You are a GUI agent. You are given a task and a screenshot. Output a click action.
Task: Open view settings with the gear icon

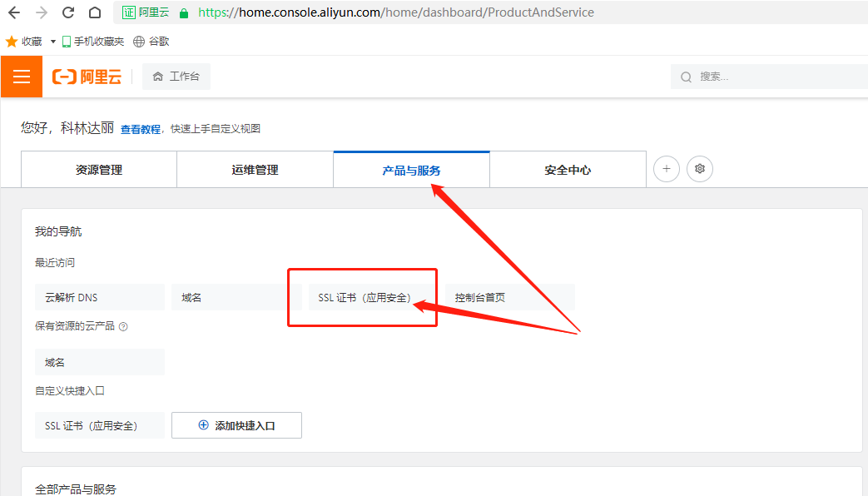[700, 169]
